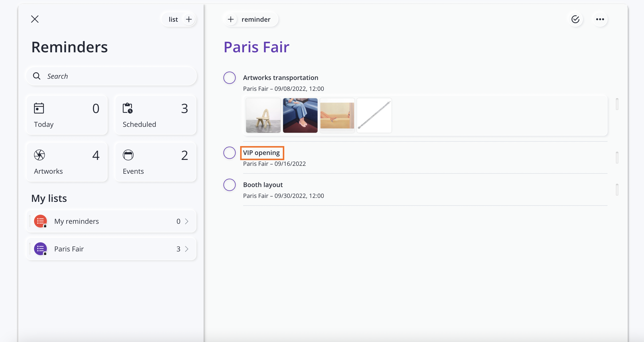Viewport: 644px width, 342px height.
Task: Mark Artworks transportation as complete
Action: tap(230, 77)
